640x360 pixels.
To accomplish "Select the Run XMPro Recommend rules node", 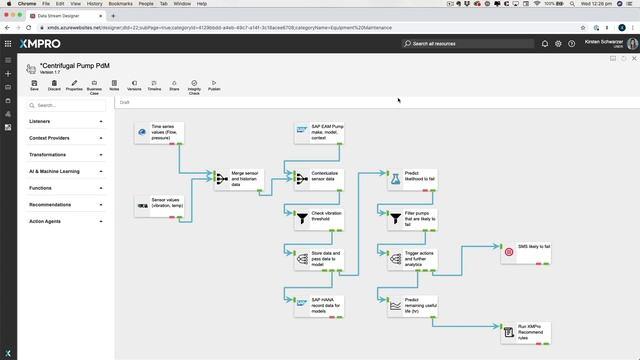I will [526, 333].
